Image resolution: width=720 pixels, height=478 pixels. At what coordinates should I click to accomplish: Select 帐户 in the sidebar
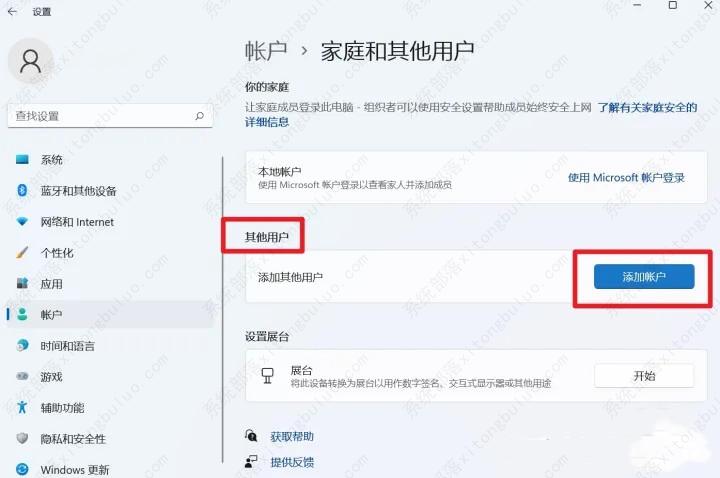tap(110, 315)
